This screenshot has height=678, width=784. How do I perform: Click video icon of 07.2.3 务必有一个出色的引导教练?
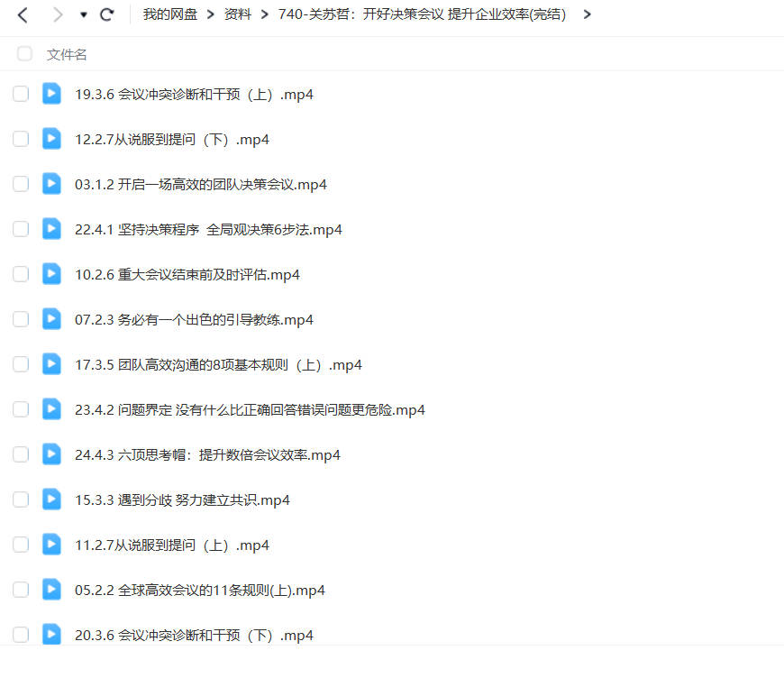[51, 319]
